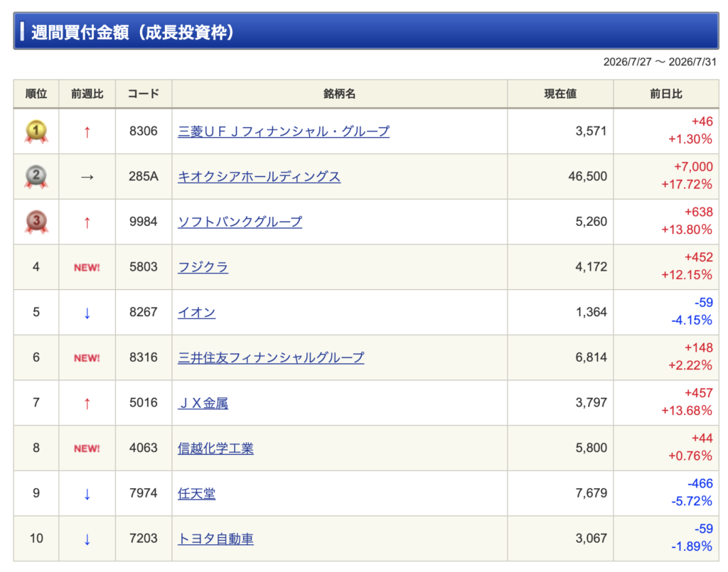The width and height of the screenshot is (728, 572).
Task: Click the 順位 column header
Action: click(36, 94)
